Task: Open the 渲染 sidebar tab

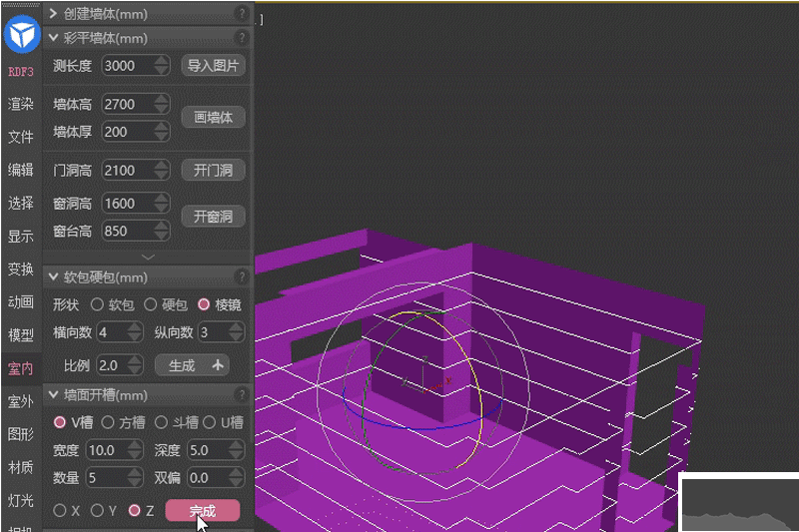Action: coord(21,104)
